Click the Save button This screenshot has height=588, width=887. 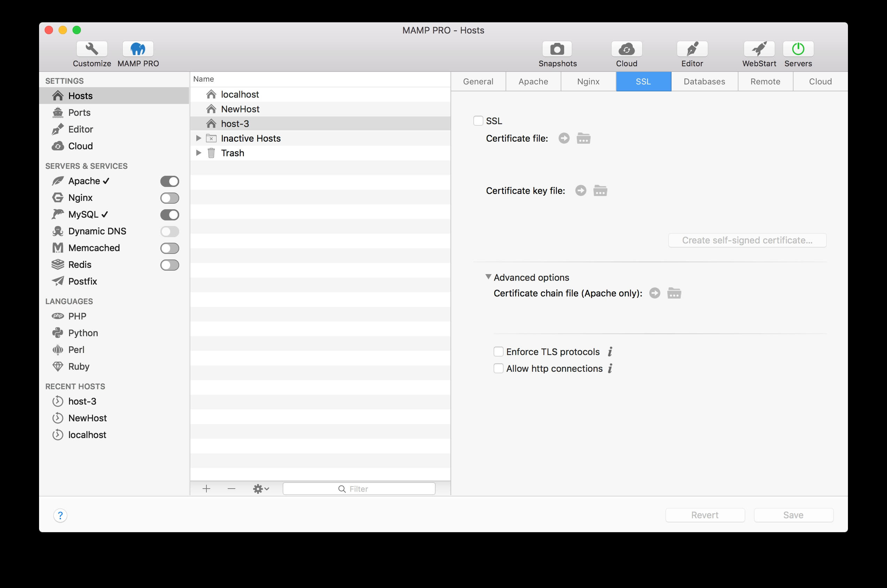coord(794,515)
